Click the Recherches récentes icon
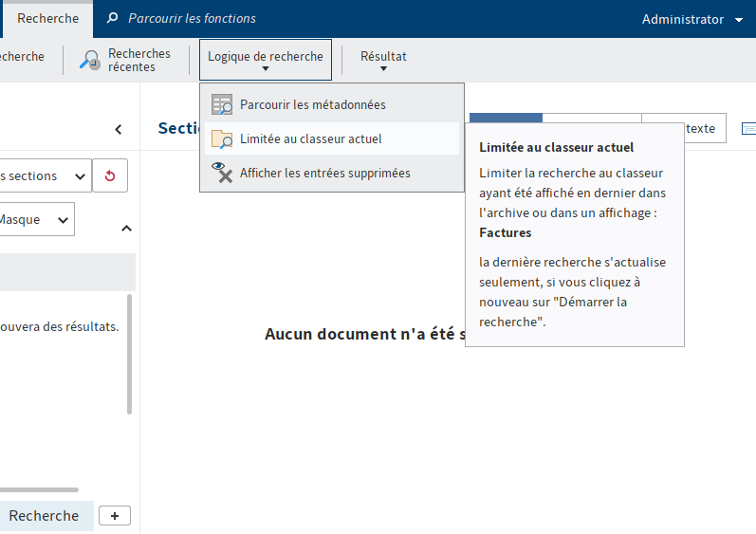 point(90,61)
